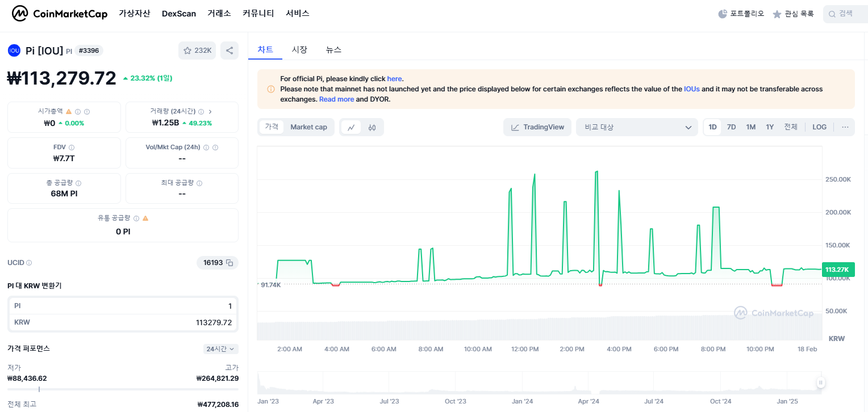868x412 pixels.
Task: Open the 가상자산 menu
Action: point(135,14)
